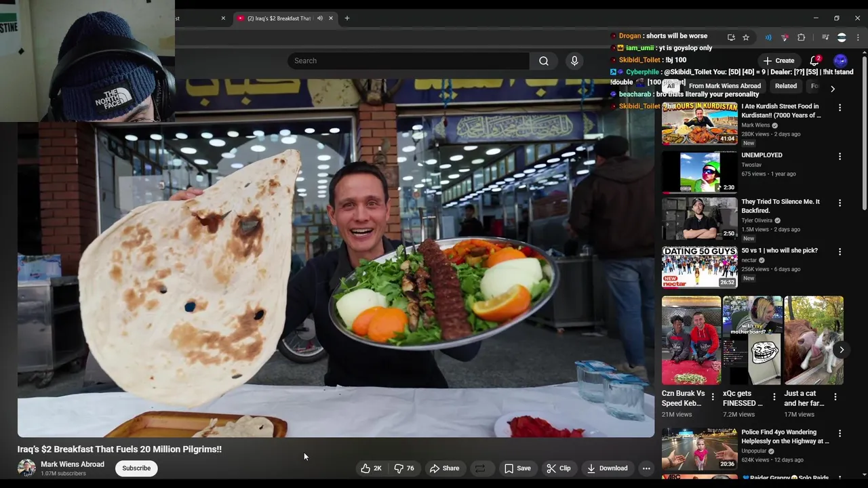This screenshot has height=488, width=868.
Task: Dislike the video with thumbs down
Action: tap(405, 468)
